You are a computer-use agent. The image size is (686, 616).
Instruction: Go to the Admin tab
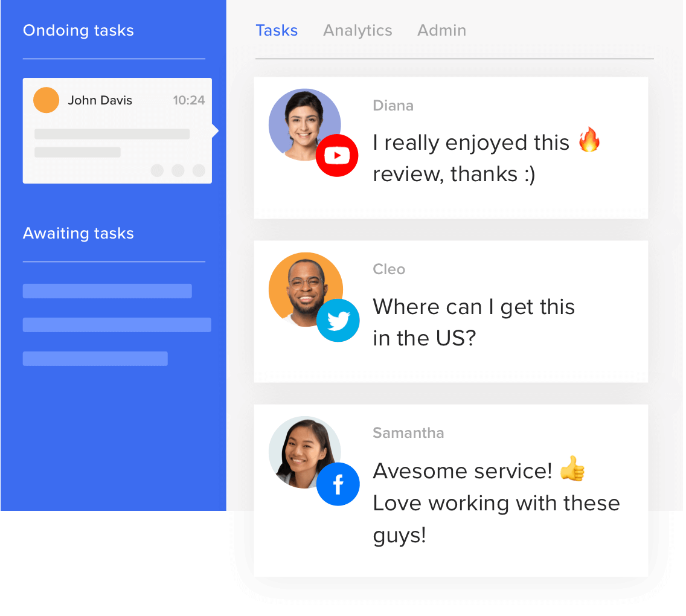pyautogui.click(x=441, y=30)
